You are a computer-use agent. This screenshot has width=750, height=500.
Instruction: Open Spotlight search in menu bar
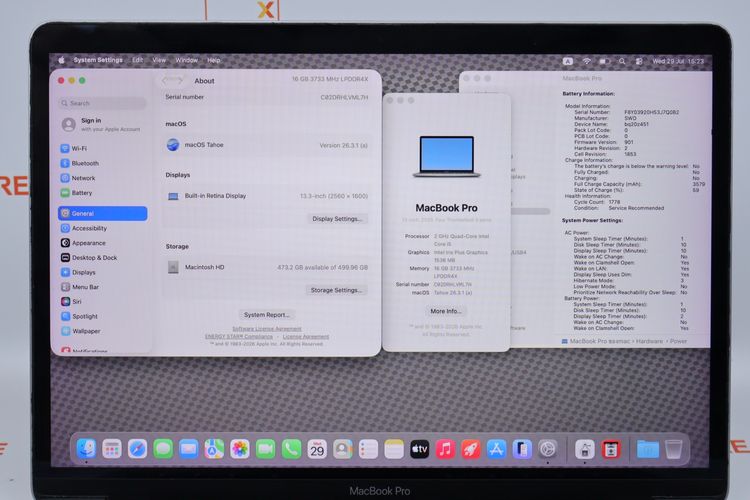coord(622,61)
